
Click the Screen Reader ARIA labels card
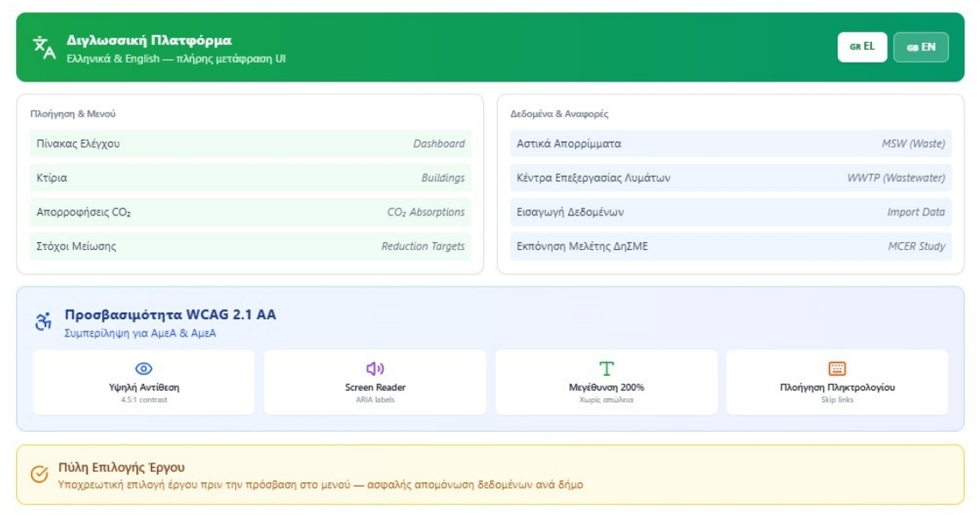375,382
